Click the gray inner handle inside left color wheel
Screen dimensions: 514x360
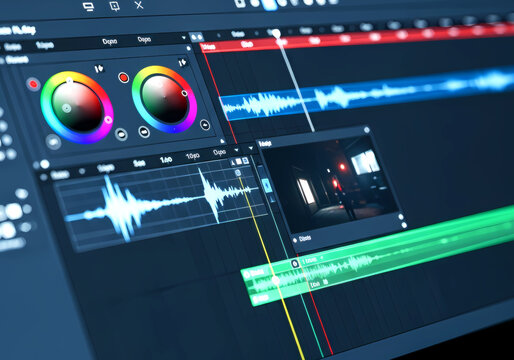[x=66, y=108]
